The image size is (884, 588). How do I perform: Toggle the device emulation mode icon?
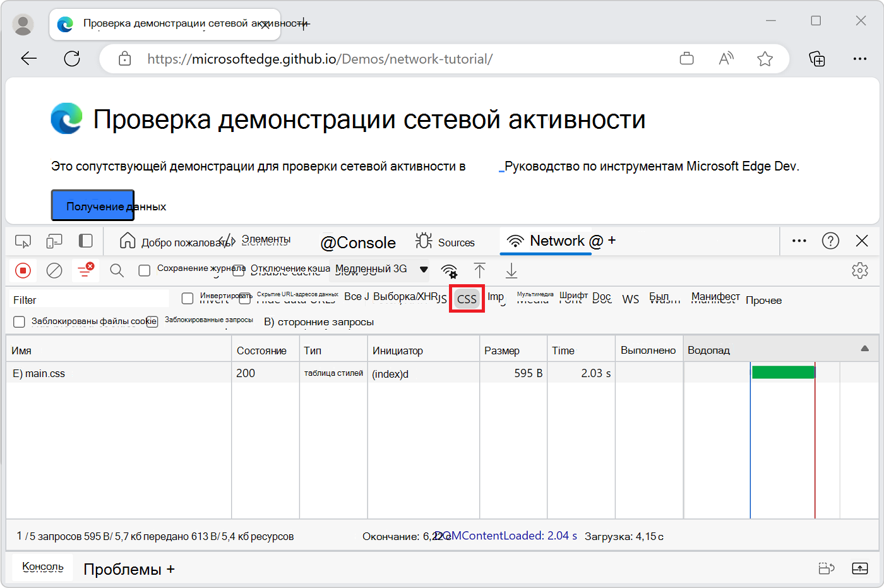tap(54, 241)
